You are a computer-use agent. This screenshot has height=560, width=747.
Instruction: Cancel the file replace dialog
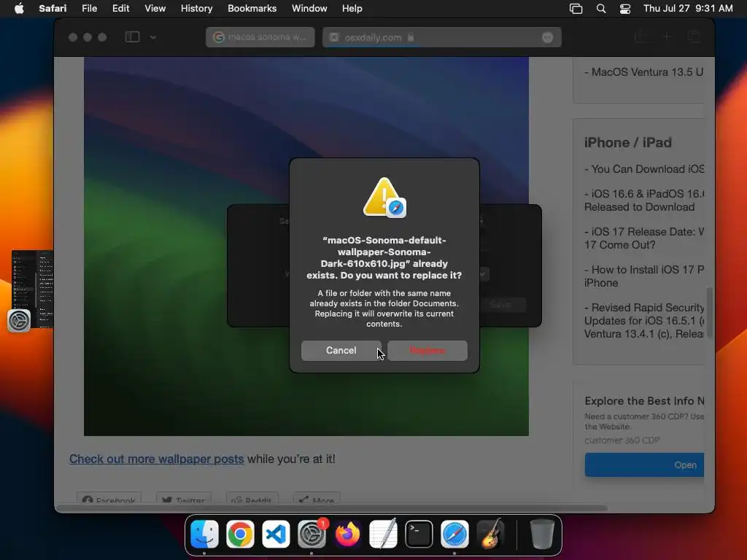click(x=341, y=351)
